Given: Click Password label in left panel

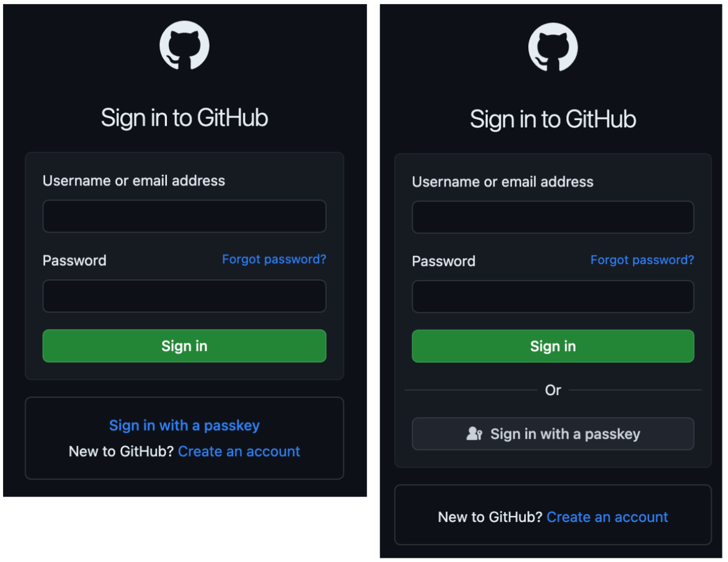Looking at the screenshot, I should [74, 260].
